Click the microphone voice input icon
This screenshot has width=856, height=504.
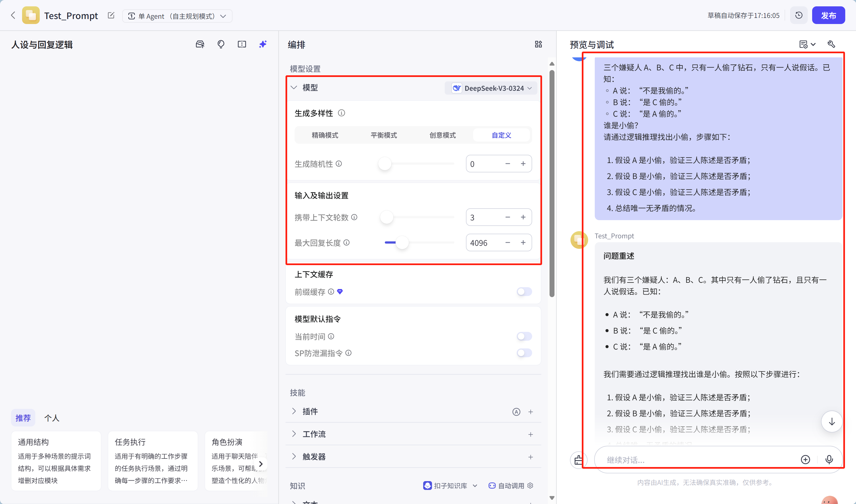829,460
